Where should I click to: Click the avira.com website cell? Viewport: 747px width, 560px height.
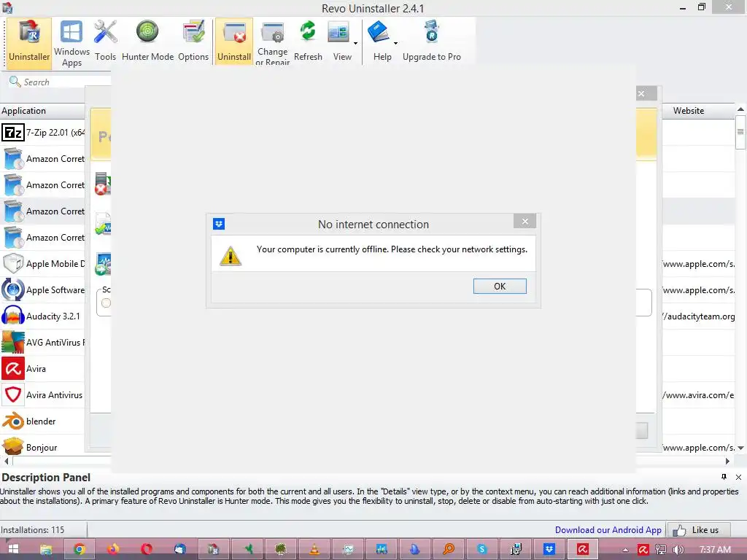coord(698,394)
